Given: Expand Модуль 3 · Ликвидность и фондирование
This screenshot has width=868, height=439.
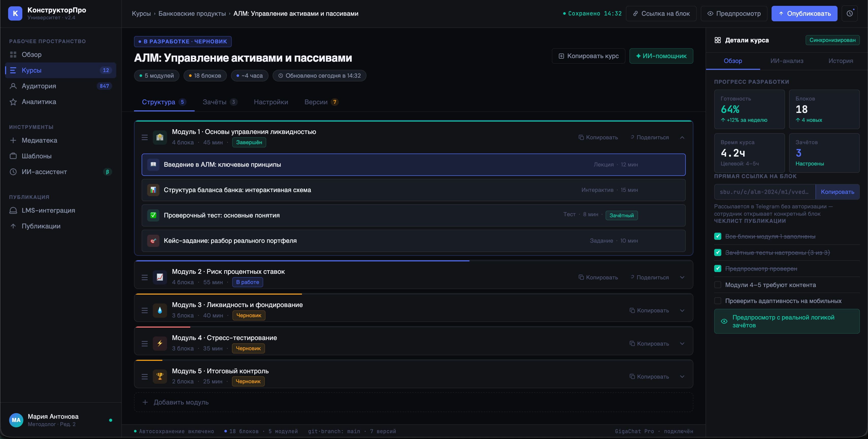Looking at the screenshot, I should tap(682, 310).
